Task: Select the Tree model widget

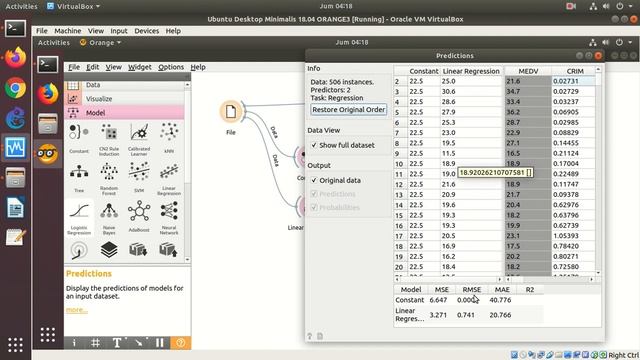Action: [x=79, y=178]
